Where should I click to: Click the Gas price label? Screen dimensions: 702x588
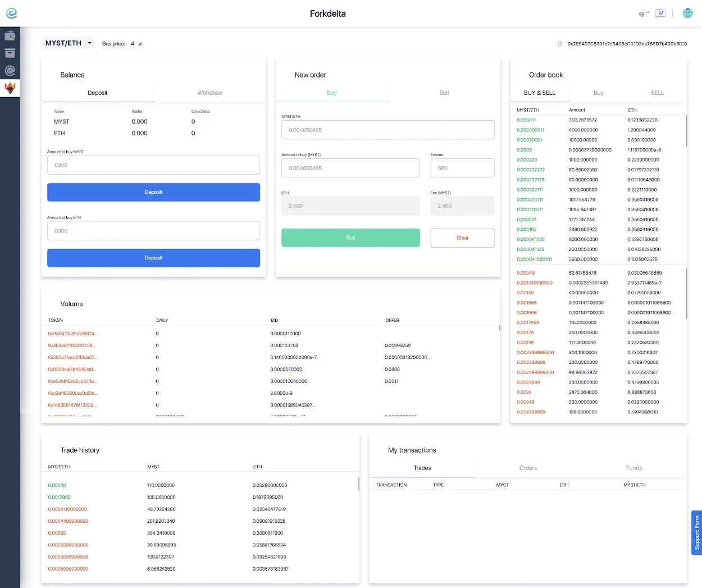click(113, 44)
